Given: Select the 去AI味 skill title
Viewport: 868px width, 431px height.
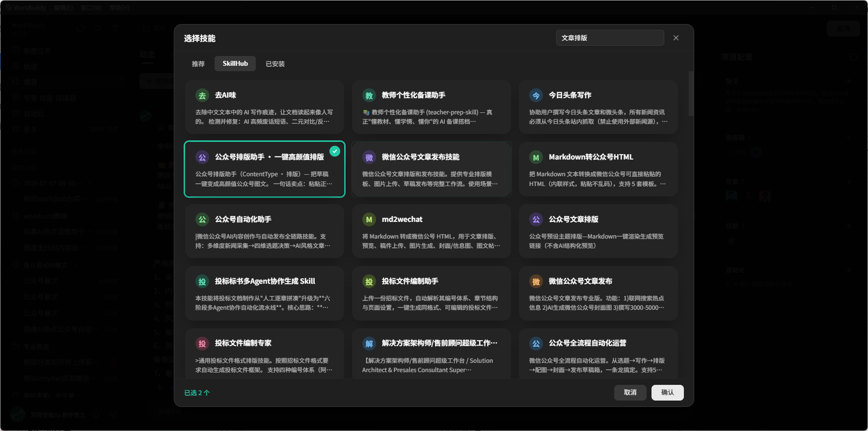Looking at the screenshot, I should click(225, 95).
